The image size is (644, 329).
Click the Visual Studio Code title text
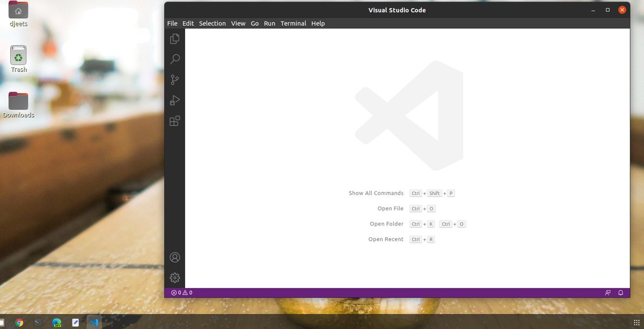(397, 10)
